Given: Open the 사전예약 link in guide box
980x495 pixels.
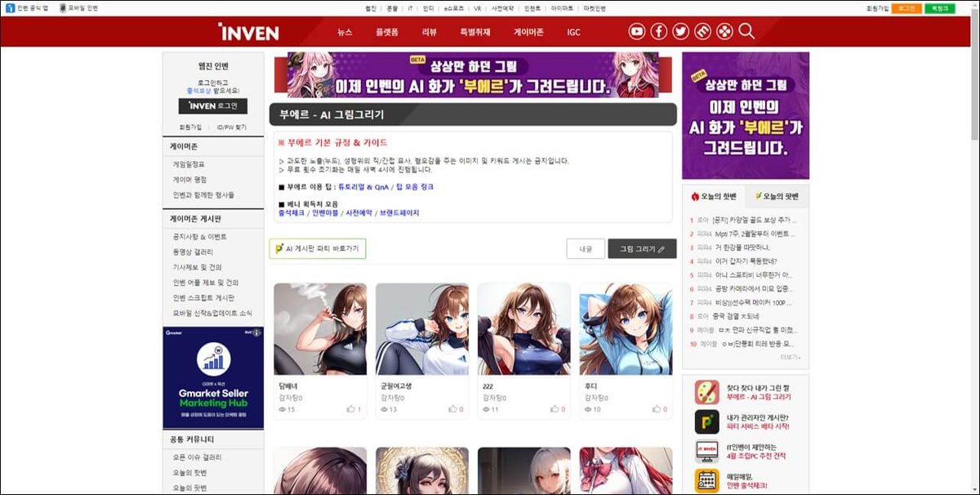Looking at the screenshot, I should 359,213.
